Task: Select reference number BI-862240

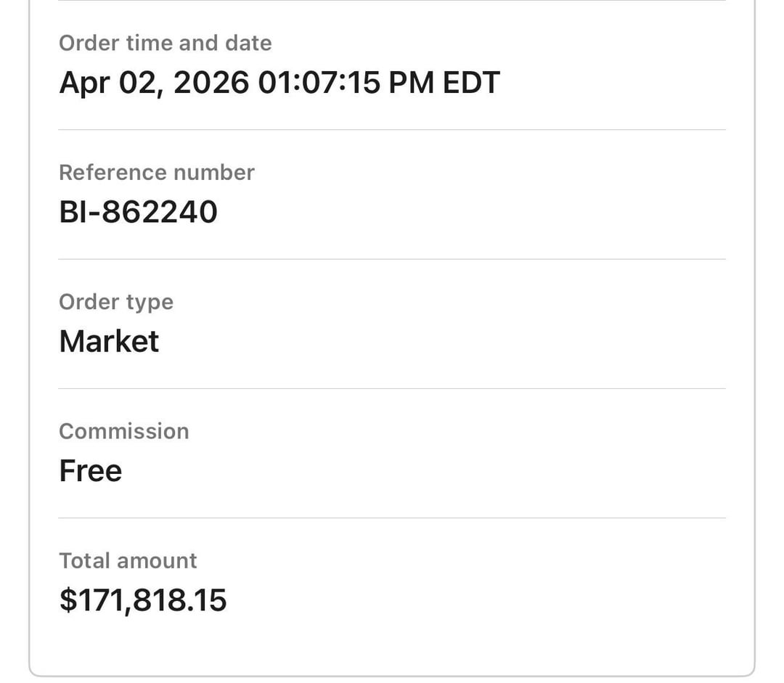Action: click(x=138, y=212)
